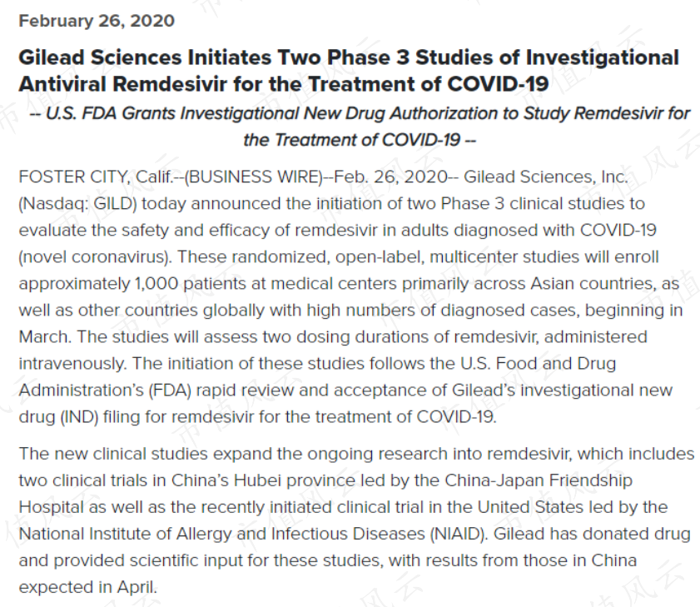The height and width of the screenshot is (607, 700).
Task: Click Gilead Sciences, Inc. in the first paragraph
Action: pos(545,177)
